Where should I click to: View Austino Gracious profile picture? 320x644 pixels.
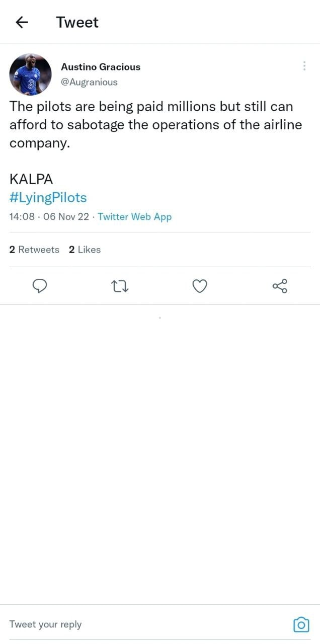tap(30, 74)
